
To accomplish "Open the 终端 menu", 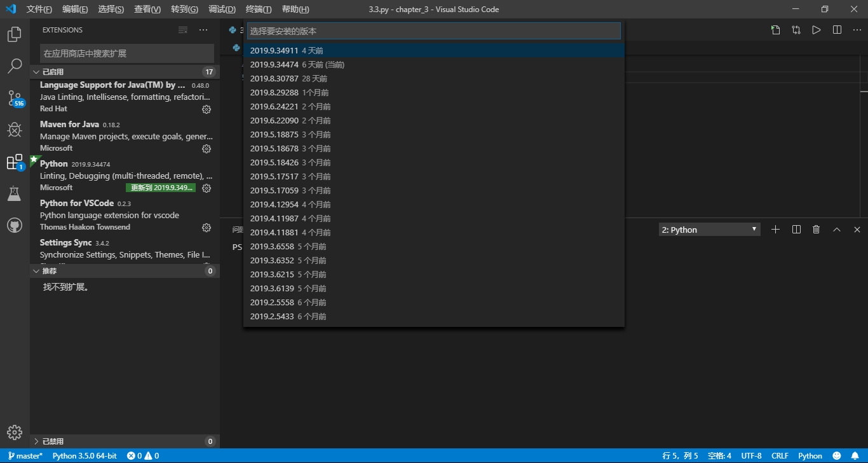I will tap(258, 9).
